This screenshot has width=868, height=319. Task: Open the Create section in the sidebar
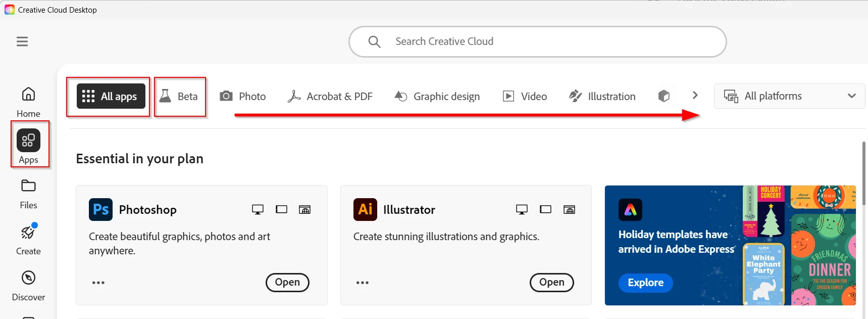pos(28,240)
